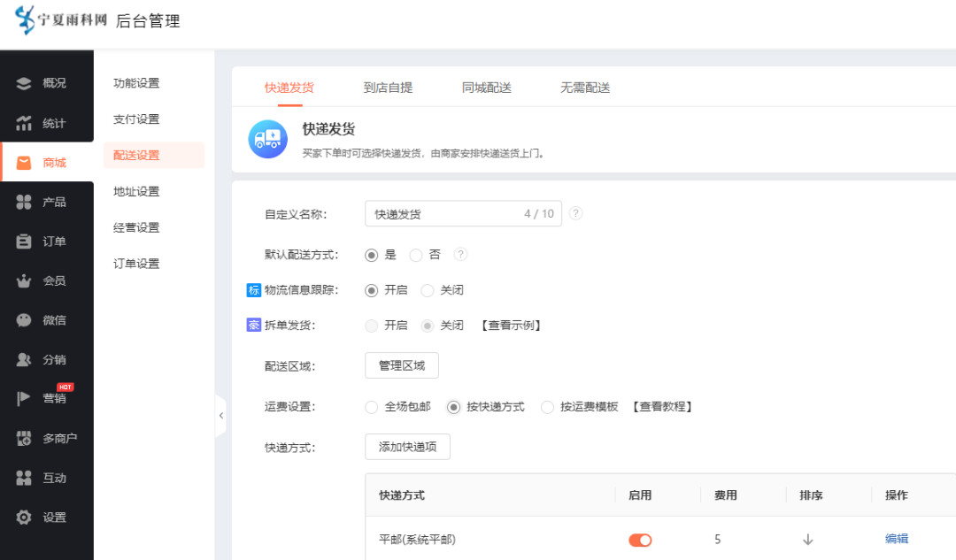The width and height of the screenshot is (956, 560).
Task: Click the HOT badge on 营销
Action: [x=66, y=387]
